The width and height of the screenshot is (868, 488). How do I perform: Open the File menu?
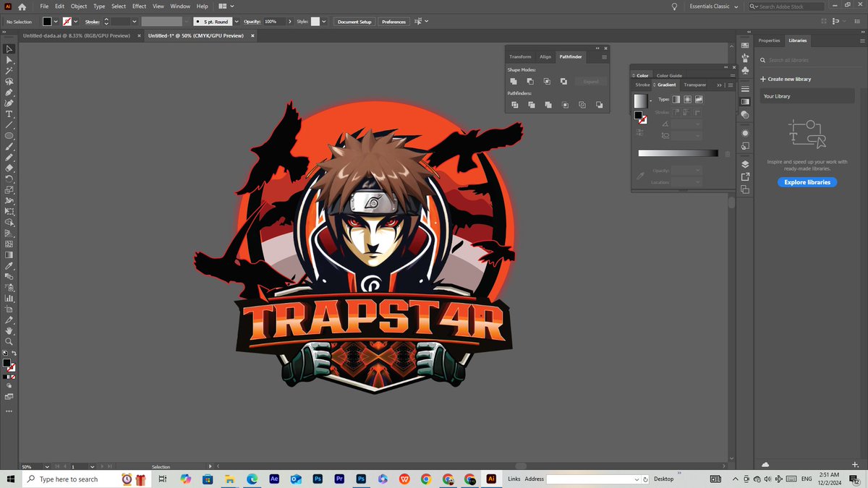point(44,7)
